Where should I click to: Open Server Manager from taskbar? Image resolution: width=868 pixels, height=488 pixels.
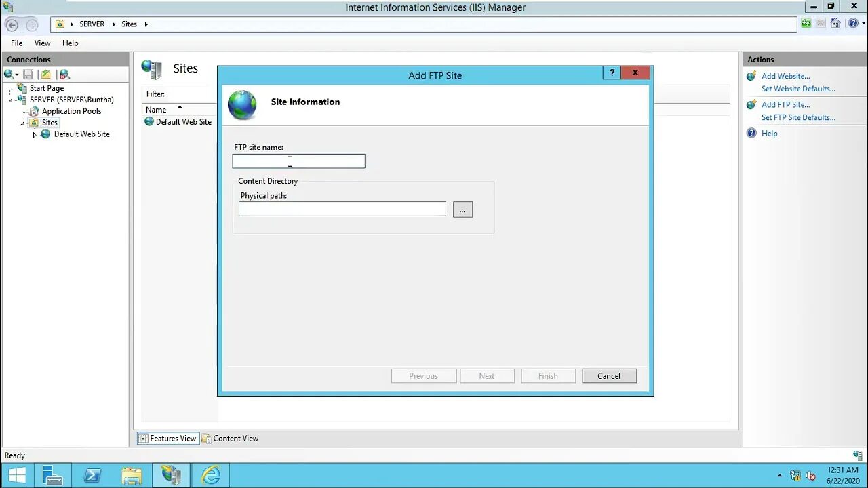click(52, 476)
